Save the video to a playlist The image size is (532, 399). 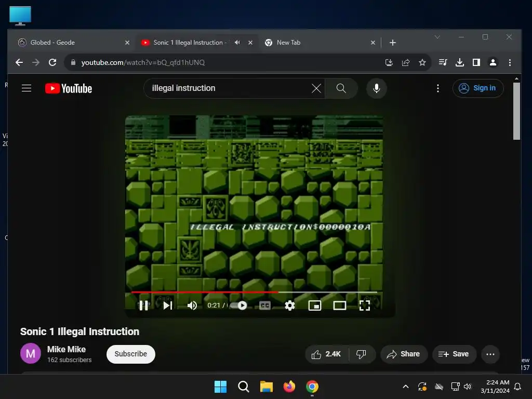(454, 354)
